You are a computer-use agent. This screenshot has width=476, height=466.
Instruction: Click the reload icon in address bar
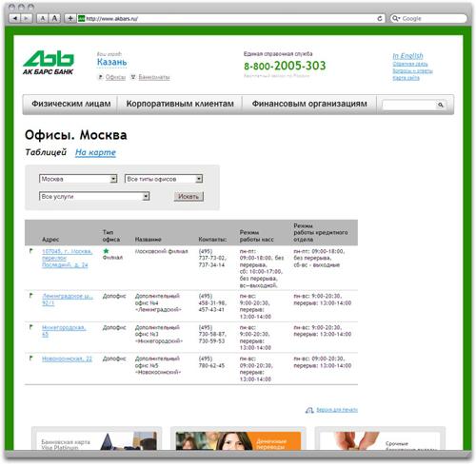380,18
